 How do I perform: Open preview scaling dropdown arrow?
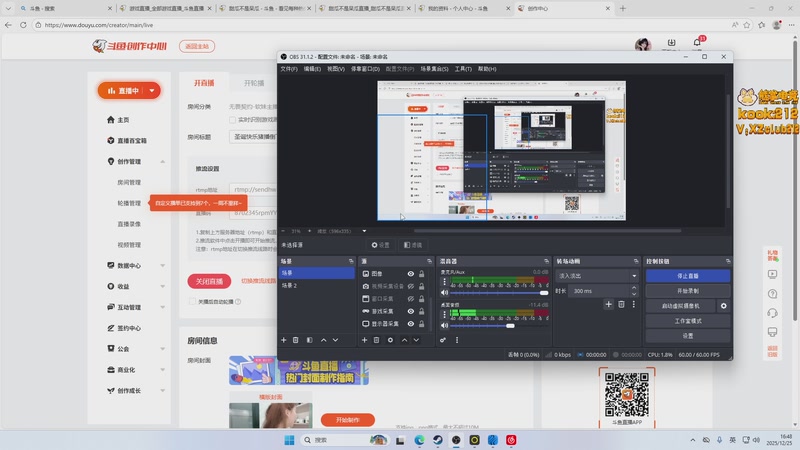[x=364, y=231]
